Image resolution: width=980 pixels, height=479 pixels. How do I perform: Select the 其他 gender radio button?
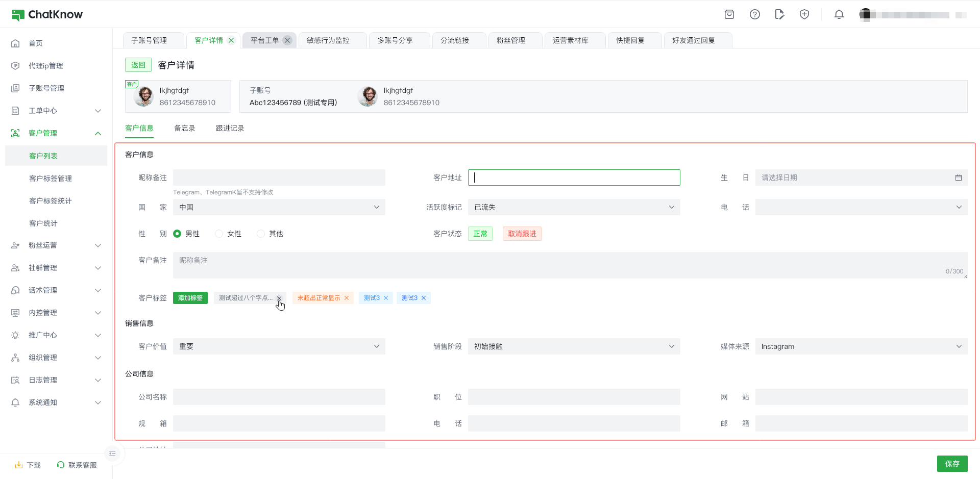(x=261, y=234)
